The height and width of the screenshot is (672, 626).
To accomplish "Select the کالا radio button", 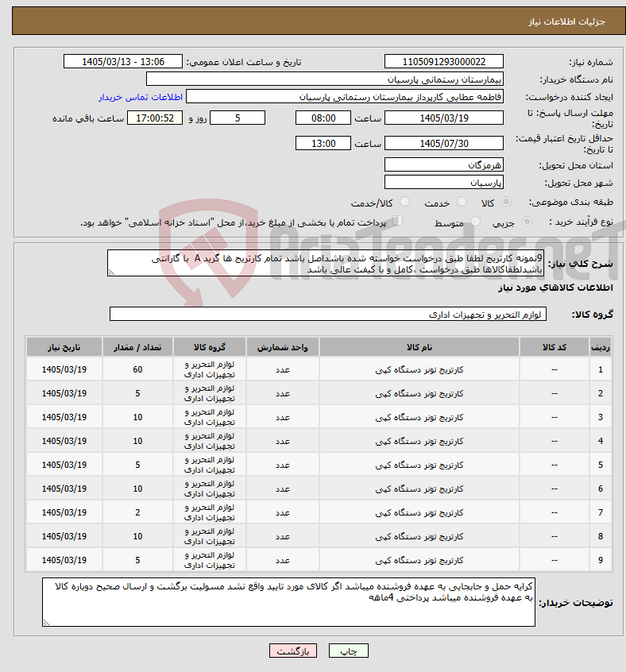I will (506, 202).
